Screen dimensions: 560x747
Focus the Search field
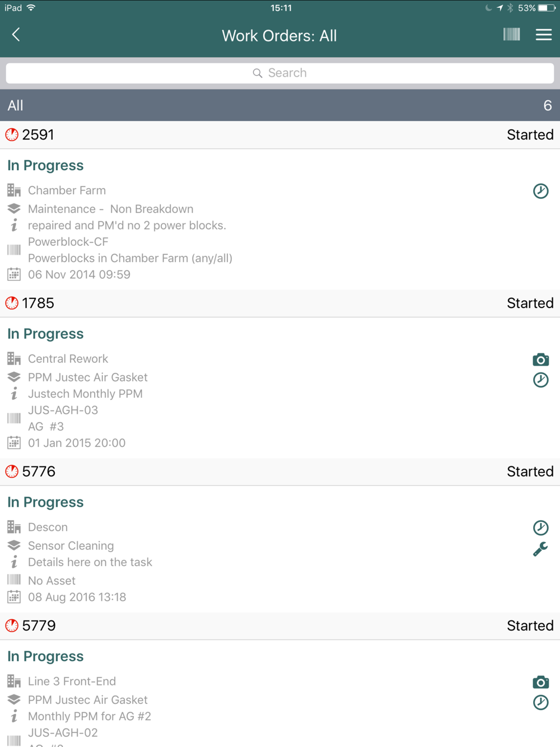click(x=280, y=73)
